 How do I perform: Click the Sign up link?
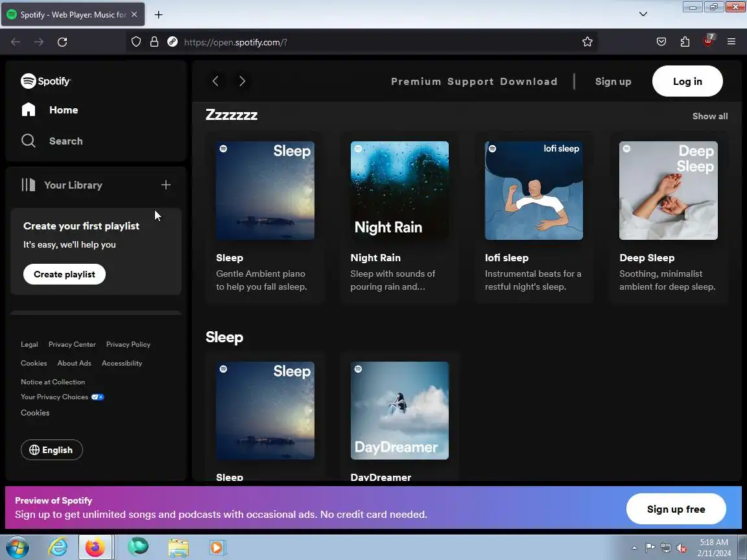point(613,82)
